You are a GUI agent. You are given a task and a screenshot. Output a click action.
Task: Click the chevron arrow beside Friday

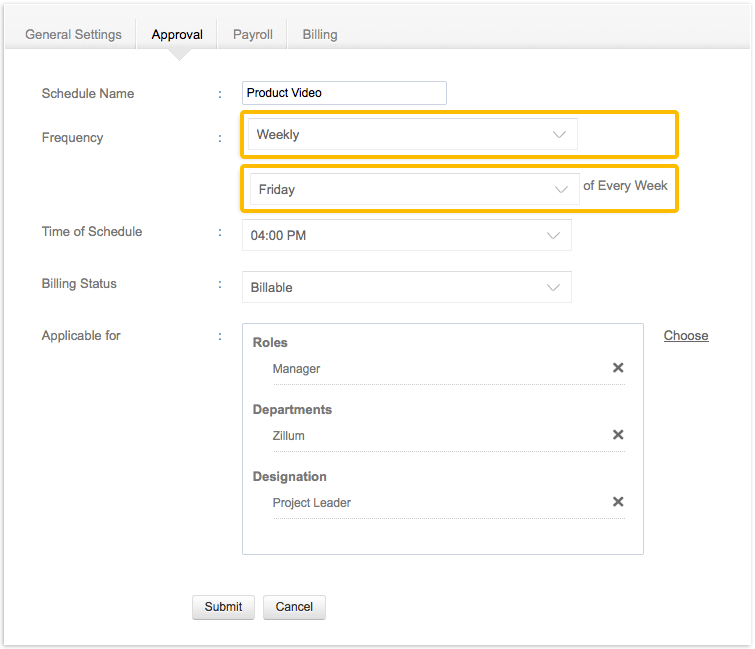[562, 189]
